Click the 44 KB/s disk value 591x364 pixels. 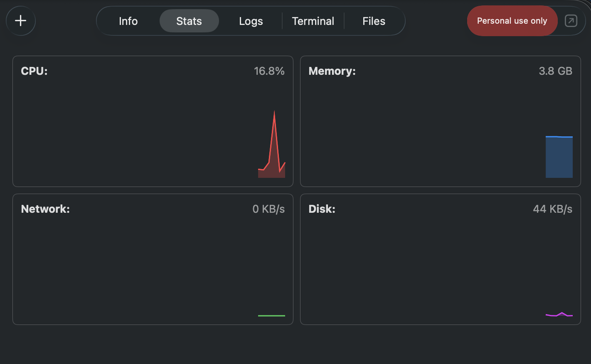point(552,209)
